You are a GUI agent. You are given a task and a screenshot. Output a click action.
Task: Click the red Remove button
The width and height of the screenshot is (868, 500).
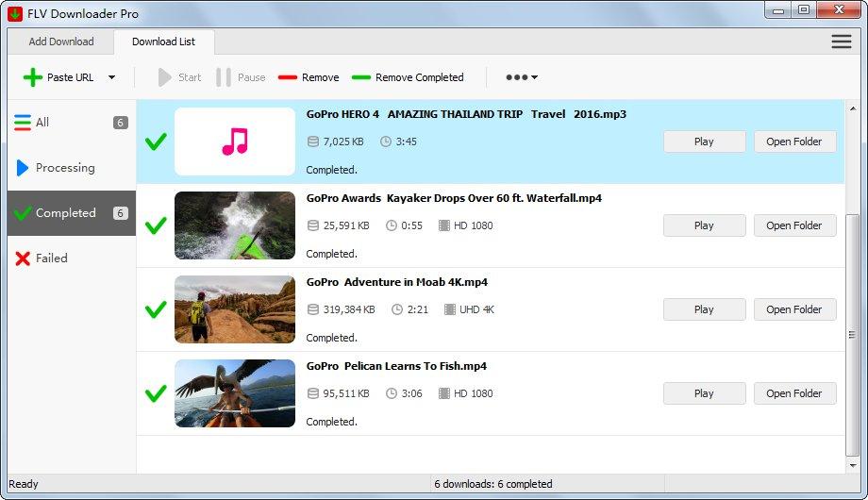(309, 77)
